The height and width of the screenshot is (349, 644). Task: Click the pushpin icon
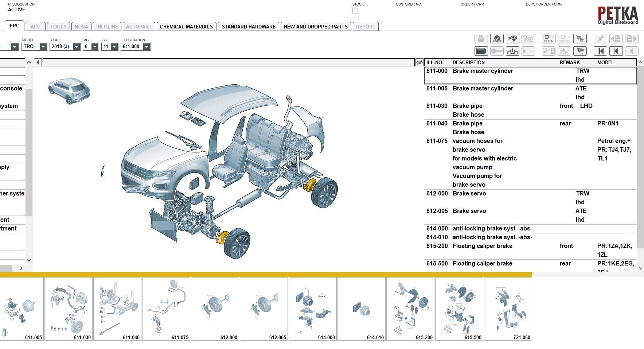[x=600, y=39]
